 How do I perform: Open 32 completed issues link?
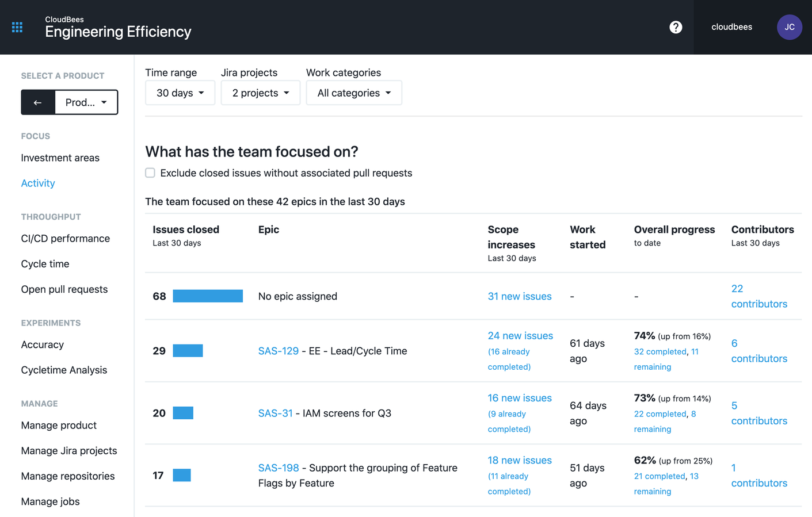[x=660, y=351]
